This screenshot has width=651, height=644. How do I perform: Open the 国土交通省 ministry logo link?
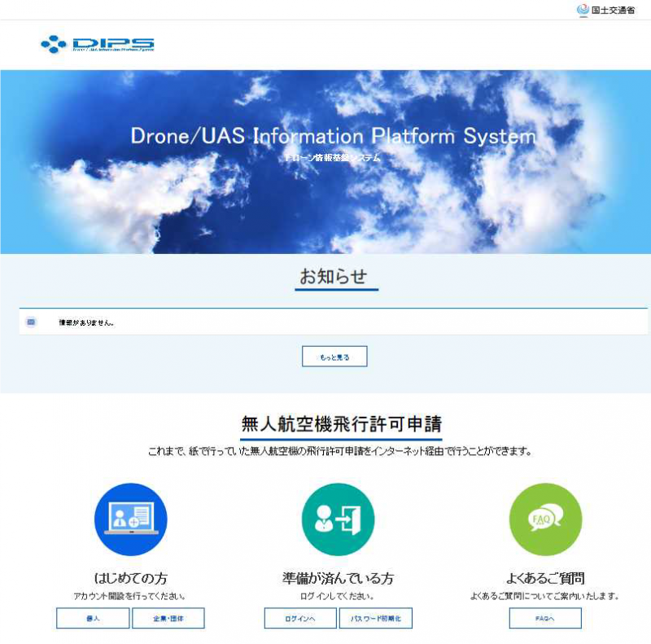[605, 10]
